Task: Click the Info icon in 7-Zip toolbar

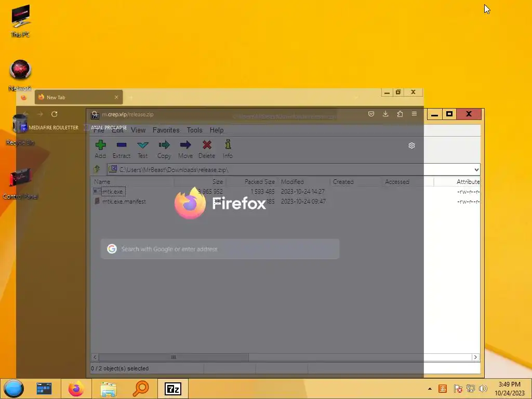Action: coord(228,149)
